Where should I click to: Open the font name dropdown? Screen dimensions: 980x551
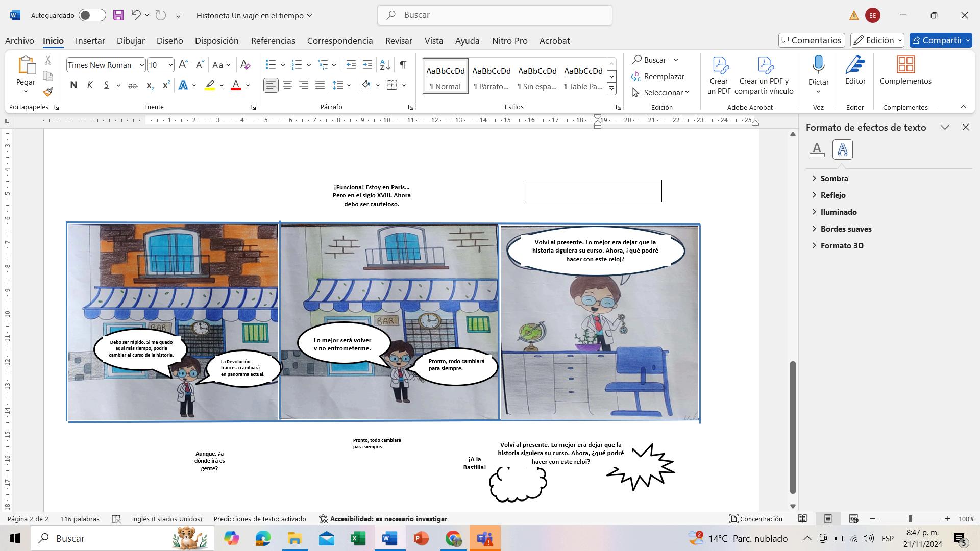click(x=141, y=65)
